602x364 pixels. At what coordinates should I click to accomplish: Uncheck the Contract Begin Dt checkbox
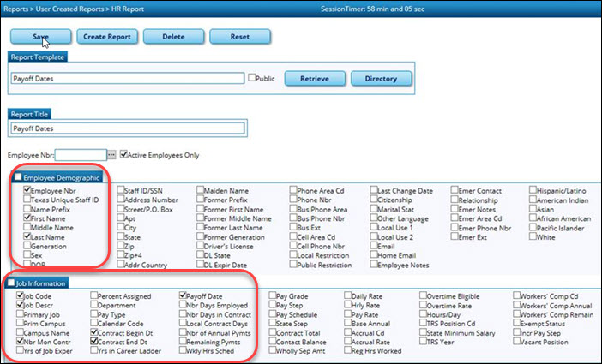point(94,331)
